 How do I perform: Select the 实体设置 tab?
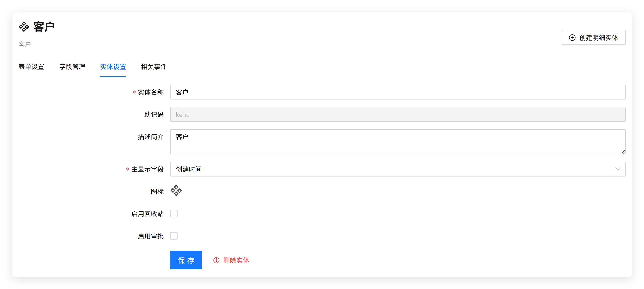tap(113, 67)
